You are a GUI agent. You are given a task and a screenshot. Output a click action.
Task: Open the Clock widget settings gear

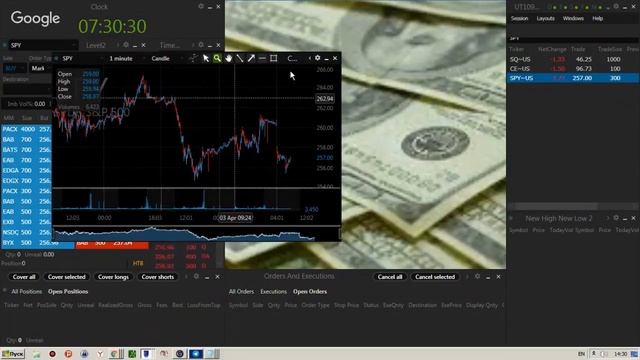(x=201, y=7)
